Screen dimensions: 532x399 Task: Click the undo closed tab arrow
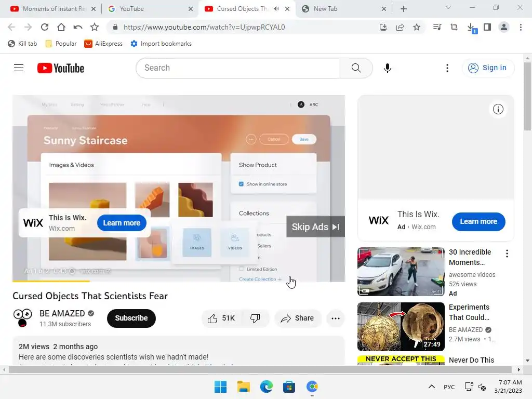pos(78,27)
